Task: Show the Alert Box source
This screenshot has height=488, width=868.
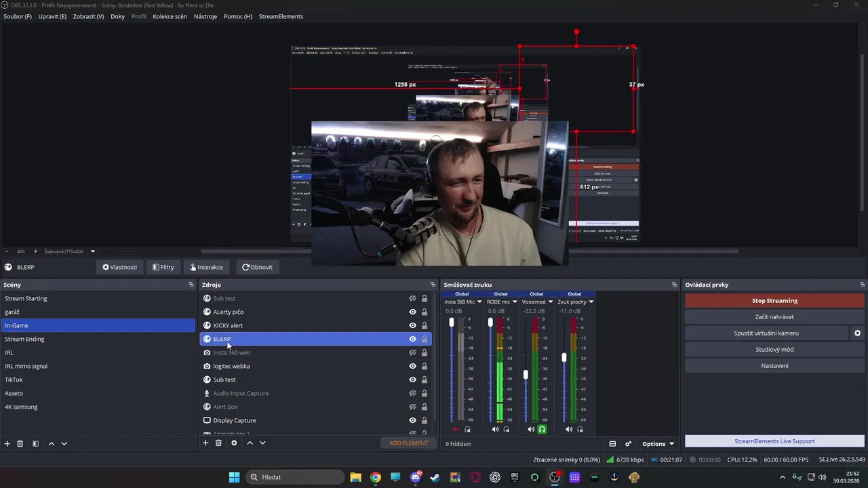Action: coord(412,407)
